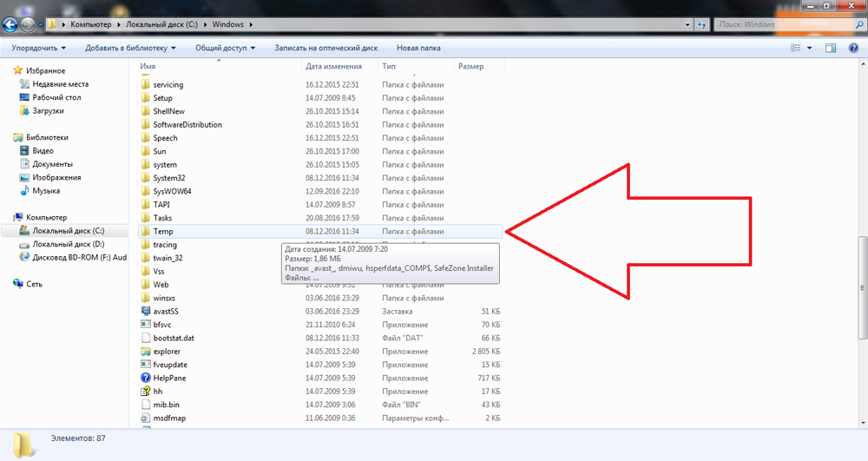The image size is (868, 461).
Task: Click the Новая папка button
Action: (x=418, y=48)
